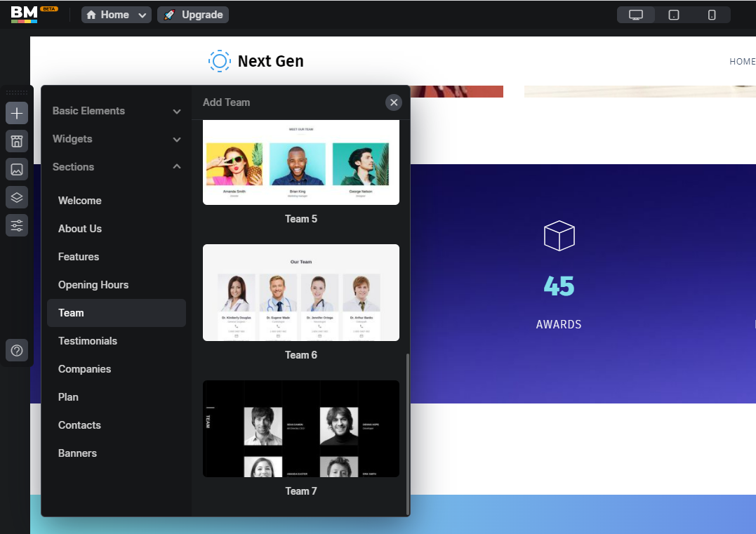Click the Add Team panel scrollbar
The width and height of the screenshot is (756, 534).
408,434
